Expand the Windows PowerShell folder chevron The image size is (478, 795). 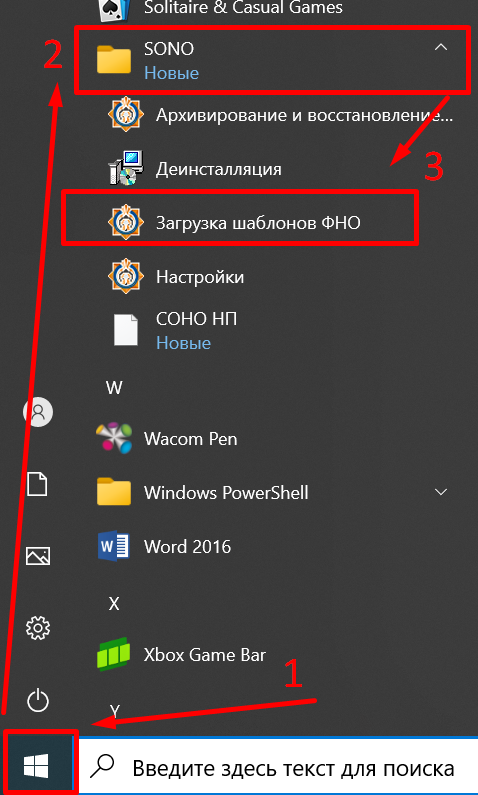pos(441,492)
